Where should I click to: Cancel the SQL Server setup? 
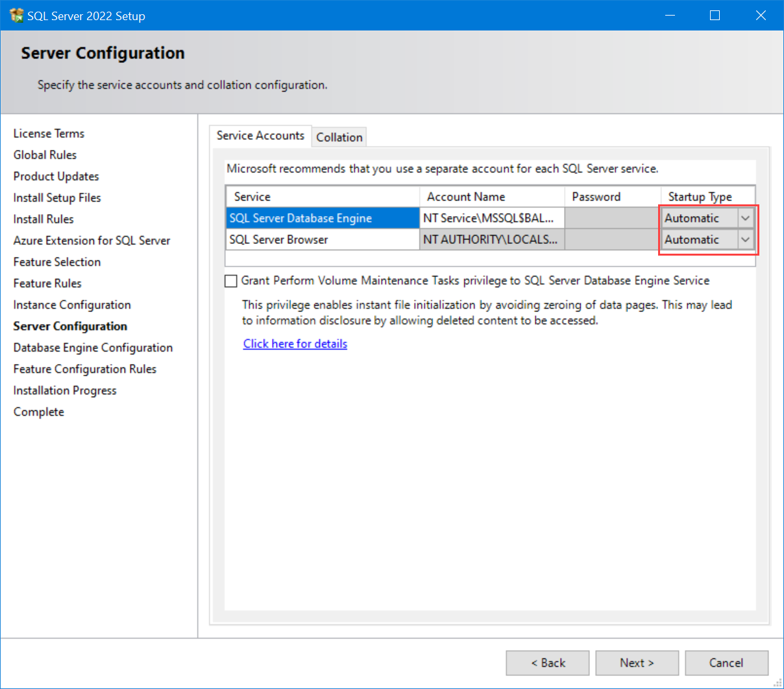pos(726,662)
